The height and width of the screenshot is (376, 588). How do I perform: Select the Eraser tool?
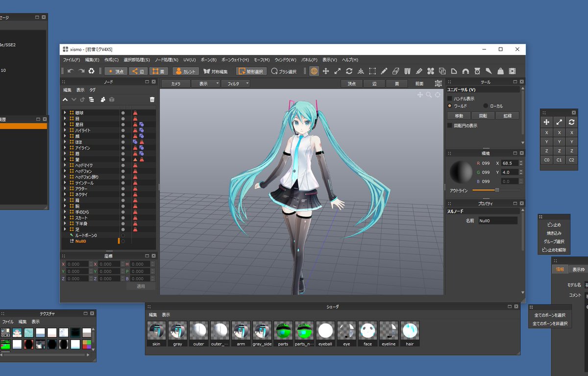[x=396, y=71]
